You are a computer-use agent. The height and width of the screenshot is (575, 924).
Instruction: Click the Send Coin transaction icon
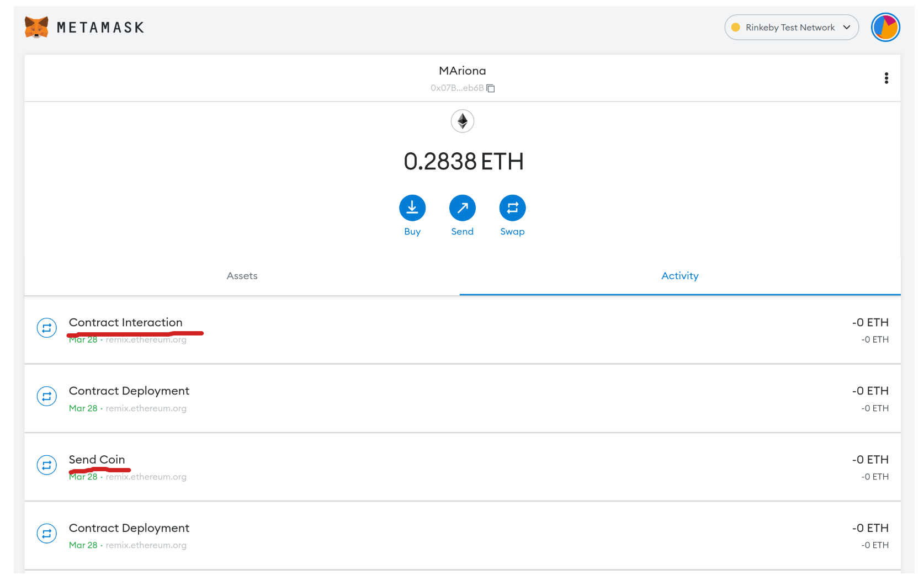pyautogui.click(x=47, y=465)
